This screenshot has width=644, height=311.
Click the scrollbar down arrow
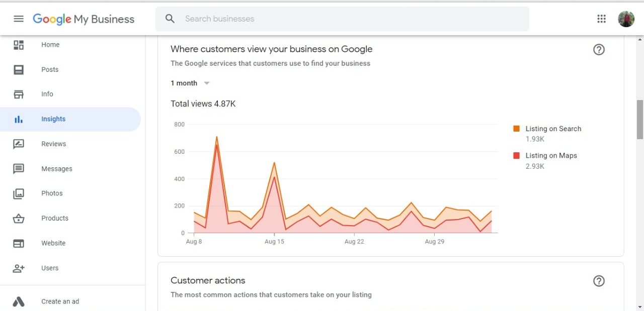point(640,306)
